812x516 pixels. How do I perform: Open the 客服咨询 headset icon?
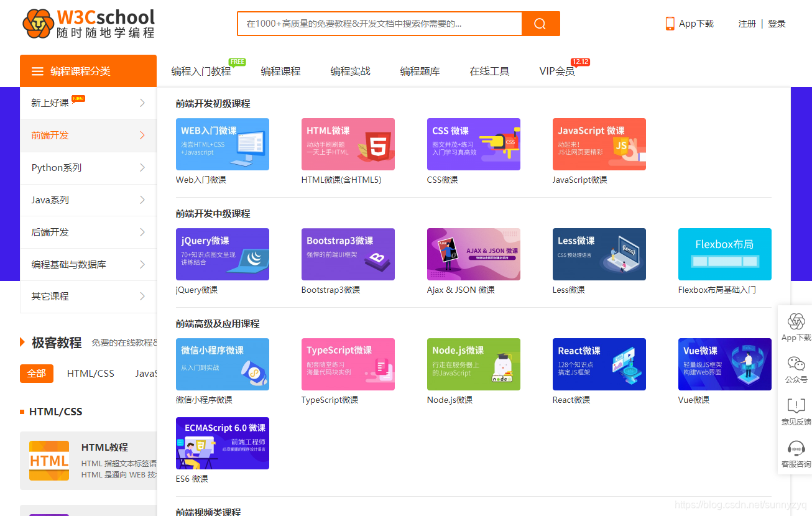(796, 448)
